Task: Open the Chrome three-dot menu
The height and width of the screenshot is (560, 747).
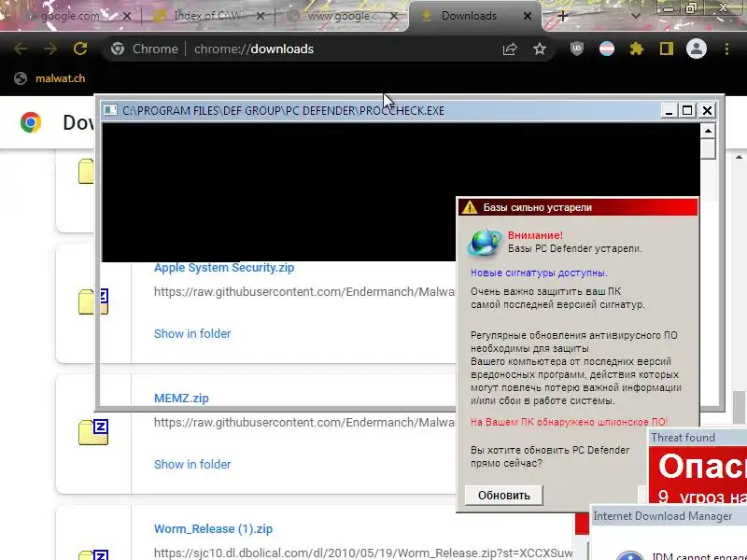Action: (726, 49)
